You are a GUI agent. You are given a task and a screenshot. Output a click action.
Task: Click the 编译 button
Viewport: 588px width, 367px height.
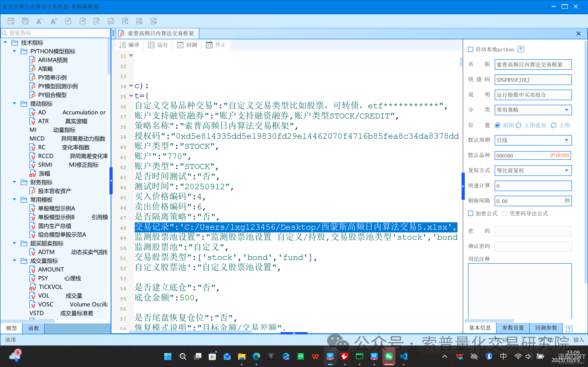coord(129,45)
